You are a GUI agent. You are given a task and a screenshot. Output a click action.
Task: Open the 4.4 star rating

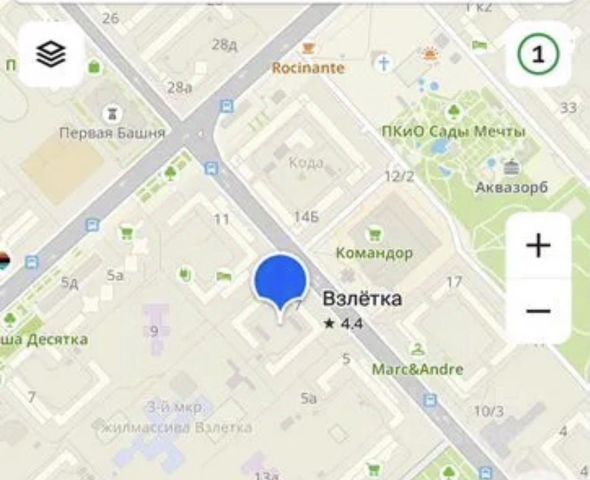click(344, 324)
